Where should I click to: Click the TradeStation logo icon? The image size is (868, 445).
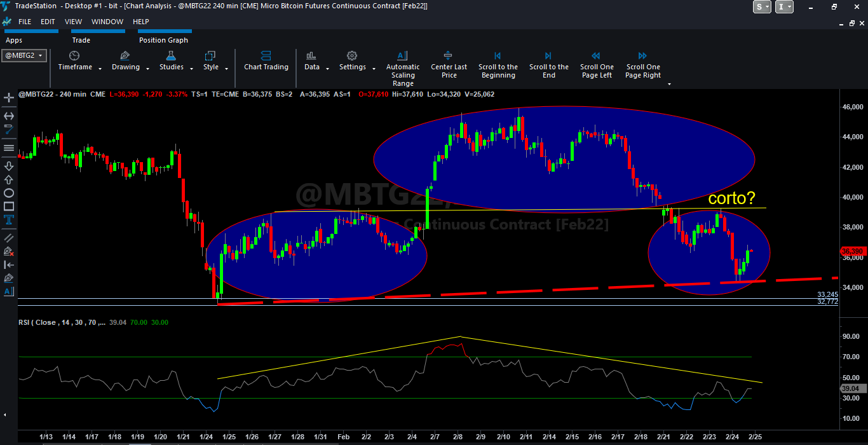click(6, 6)
